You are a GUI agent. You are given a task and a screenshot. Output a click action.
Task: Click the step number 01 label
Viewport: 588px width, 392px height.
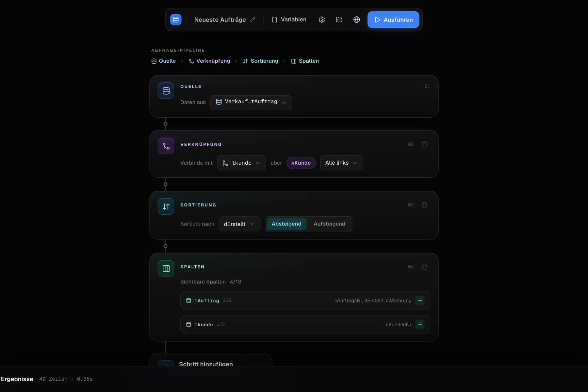427,87
